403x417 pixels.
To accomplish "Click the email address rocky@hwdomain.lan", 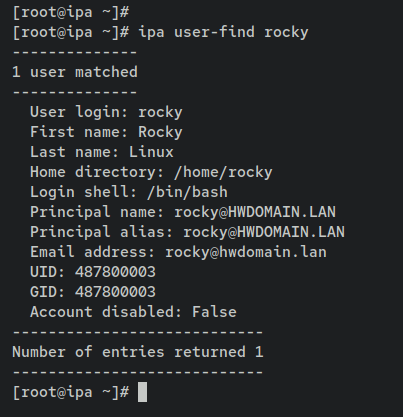I will (x=246, y=252).
